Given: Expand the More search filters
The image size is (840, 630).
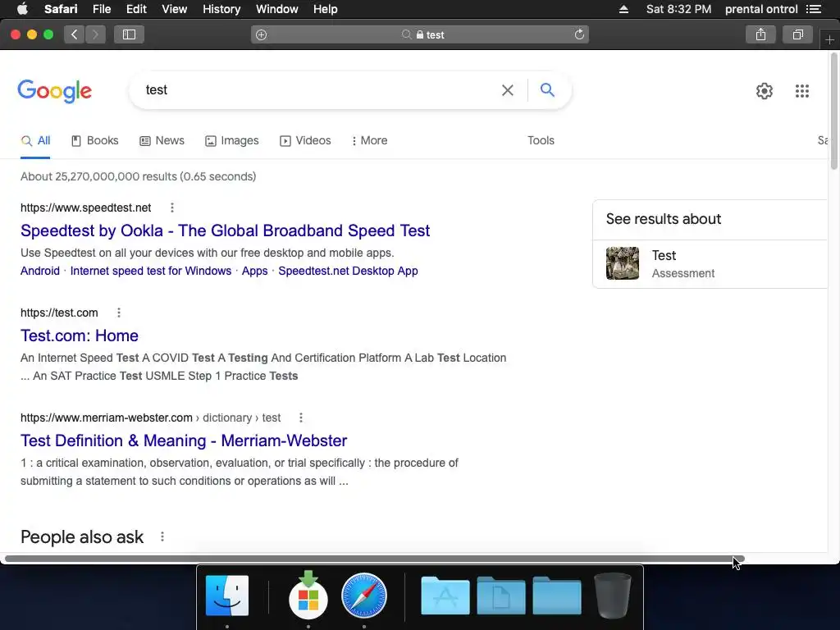Looking at the screenshot, I should tap(369, 140).
